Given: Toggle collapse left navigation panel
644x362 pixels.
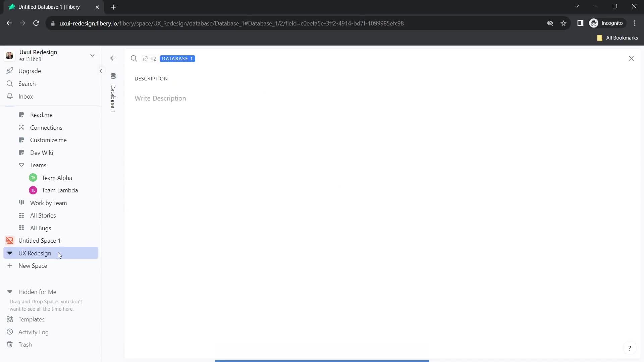Looking at the screenshot, I should click(x=101, y=70).
